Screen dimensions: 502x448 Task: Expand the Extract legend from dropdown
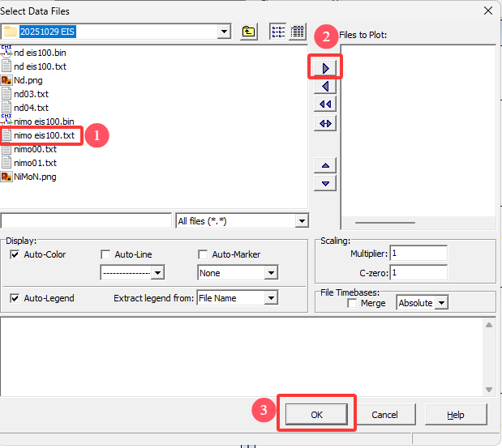(271, 298)
